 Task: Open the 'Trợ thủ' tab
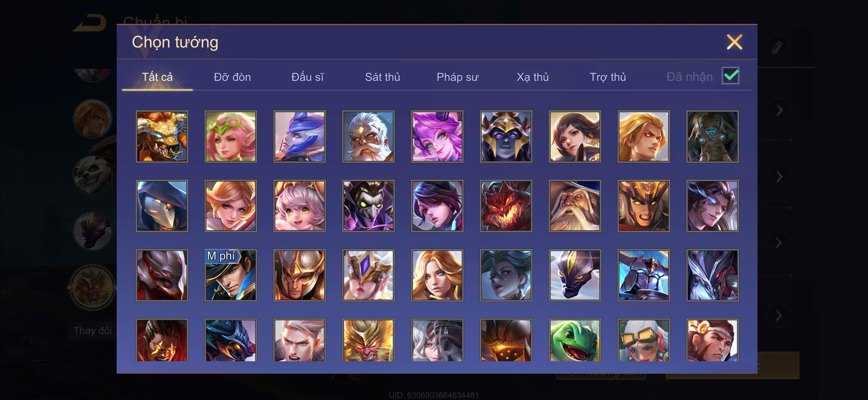tap(608, 77)
